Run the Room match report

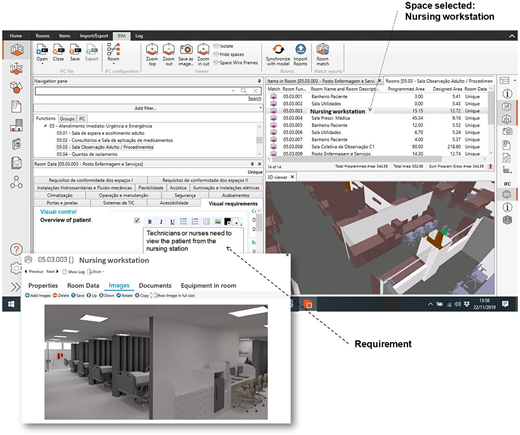pos(322,55)
